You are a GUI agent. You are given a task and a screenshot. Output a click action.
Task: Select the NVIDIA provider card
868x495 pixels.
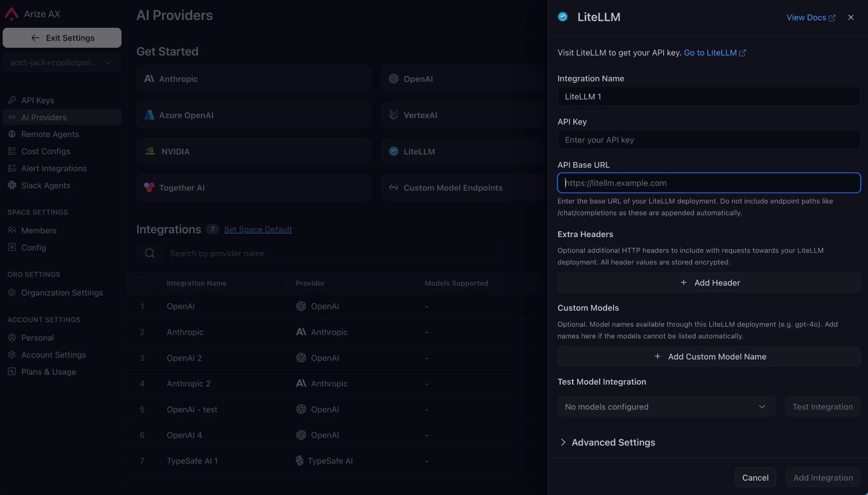(254, 152)
